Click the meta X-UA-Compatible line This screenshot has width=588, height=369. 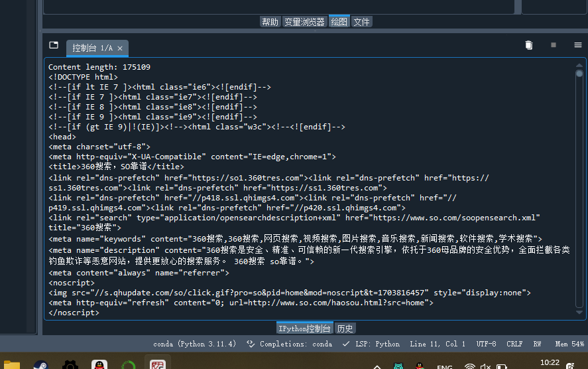click(192, 157)
